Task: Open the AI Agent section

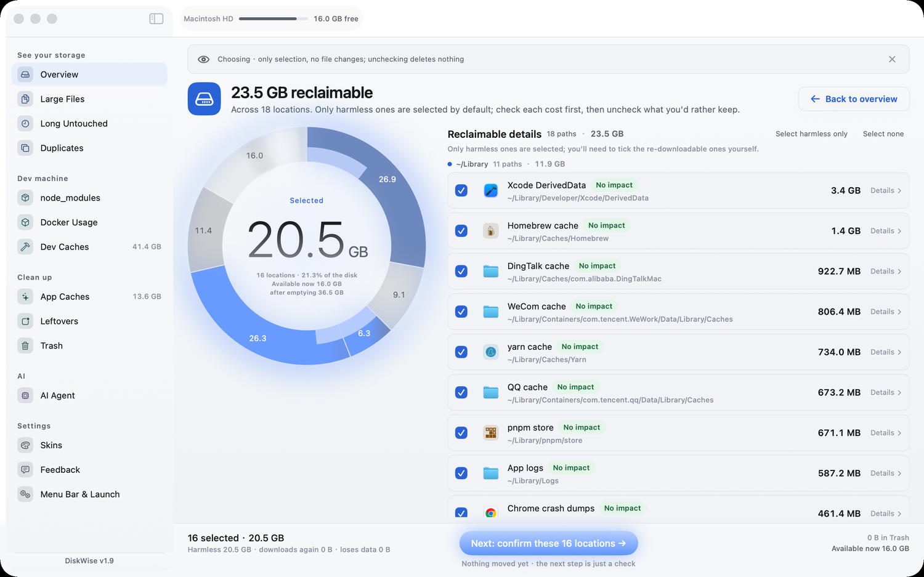Action: pyautogui.click(x=89, y=395)
